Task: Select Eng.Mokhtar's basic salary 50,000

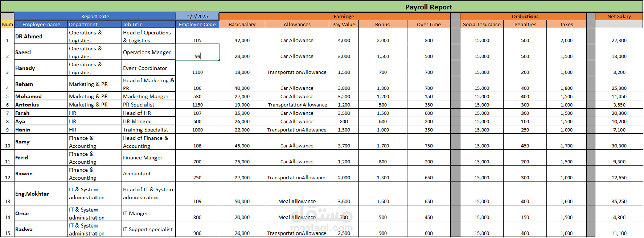Action: click(x=242, y=194)
